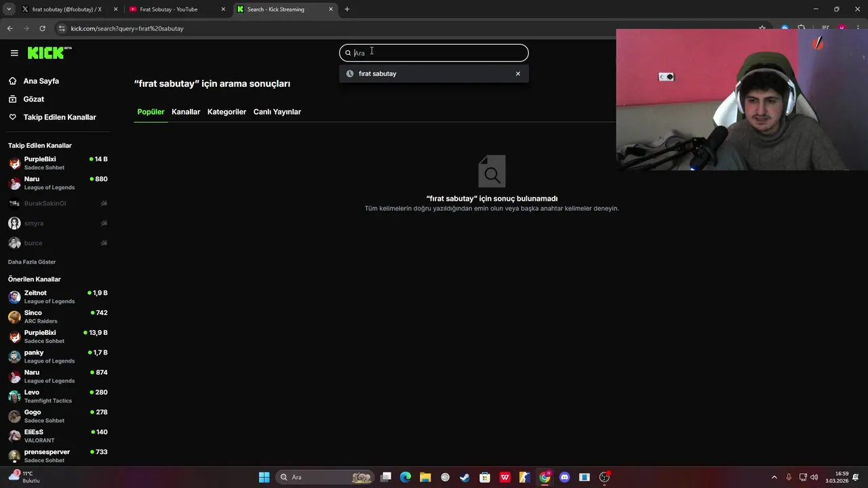The height and width of the screenshot is (488, 868).
Task: Open the browser tab search dropdown
Action: point(9,9)
